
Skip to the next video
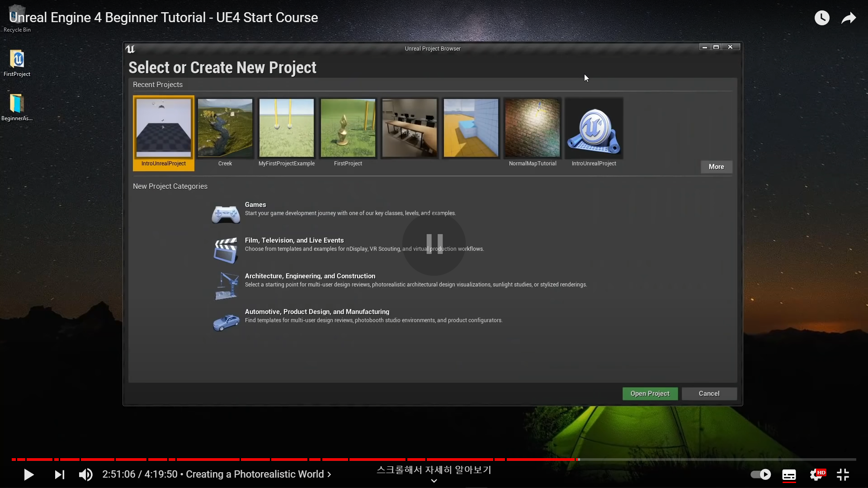pyautogui.click(x=59, y=474)
